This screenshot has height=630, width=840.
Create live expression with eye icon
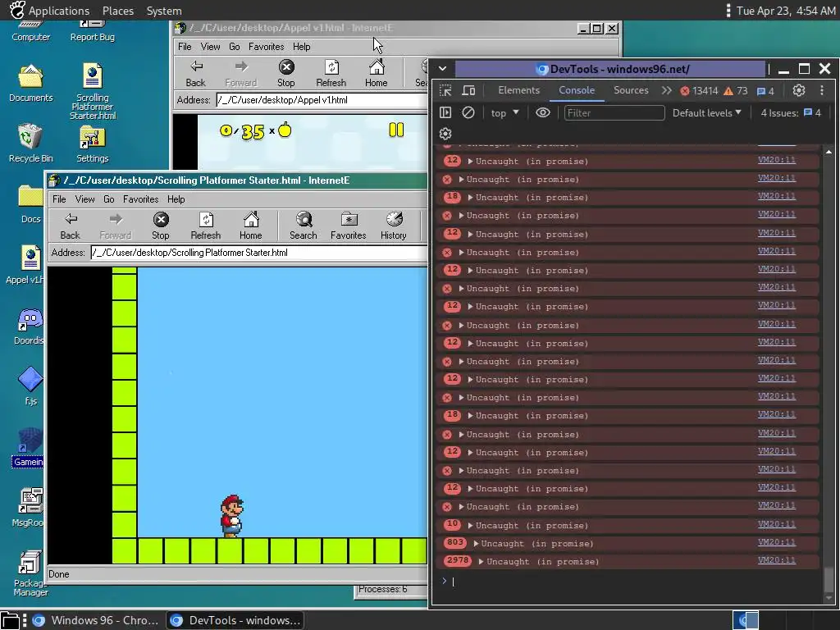coord(543,112)
